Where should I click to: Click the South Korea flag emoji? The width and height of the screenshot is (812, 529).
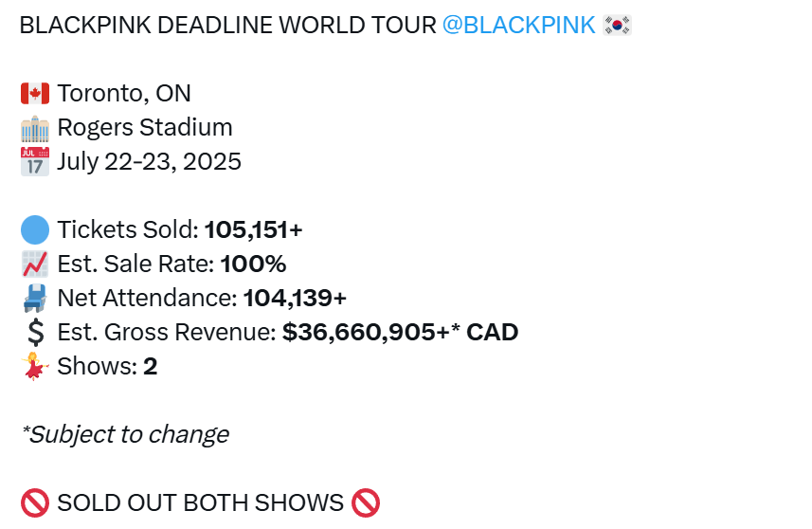tap(617, 25)
